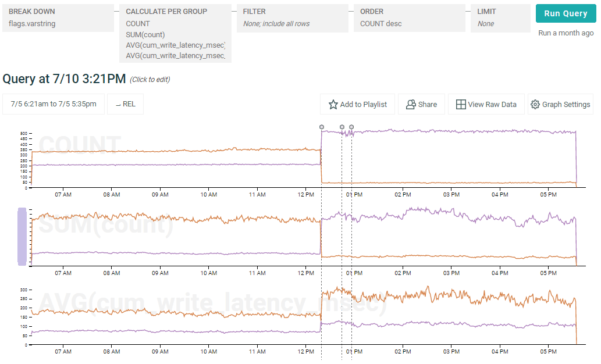The image size is (601, 364).
Task: Click the third marker above the COUNT graph
Action: pos(351,127)
